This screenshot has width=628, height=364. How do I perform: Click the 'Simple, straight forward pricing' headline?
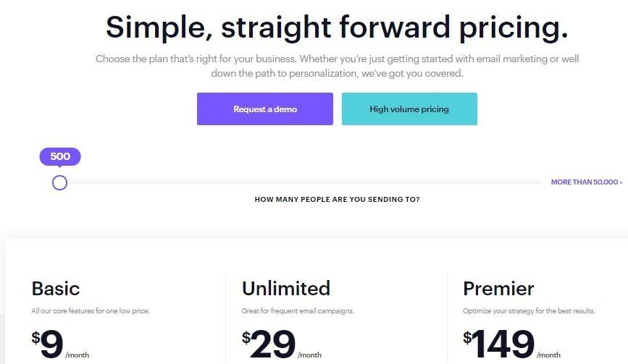click(337, 27)
